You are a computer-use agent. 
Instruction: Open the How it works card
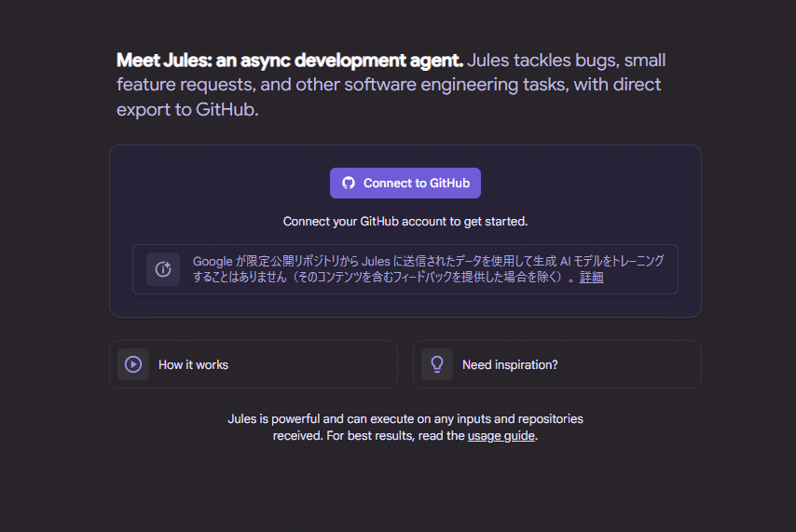pos(254,364)
